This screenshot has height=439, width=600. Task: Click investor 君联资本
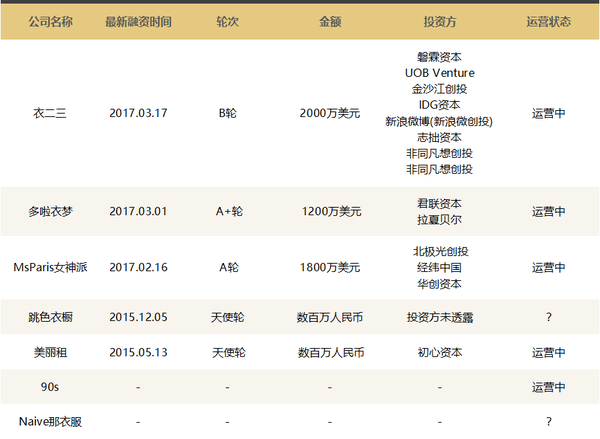[x=440, y=204]
